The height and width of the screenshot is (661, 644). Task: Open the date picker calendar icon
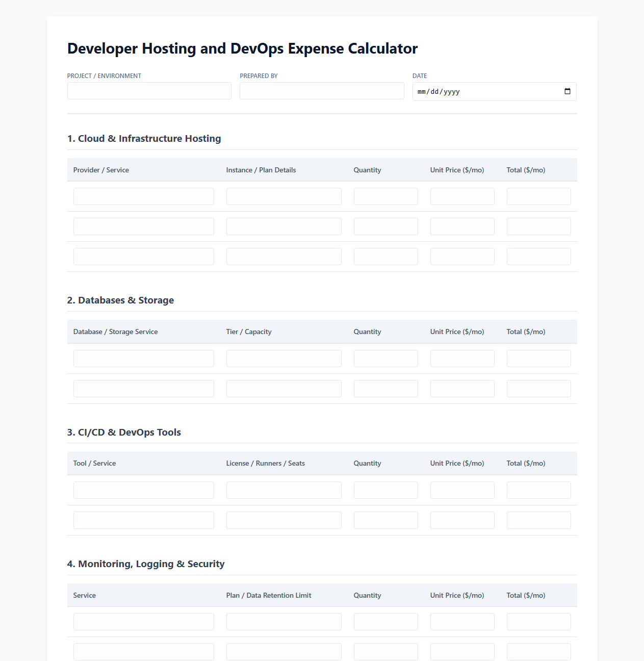[568, 91]
